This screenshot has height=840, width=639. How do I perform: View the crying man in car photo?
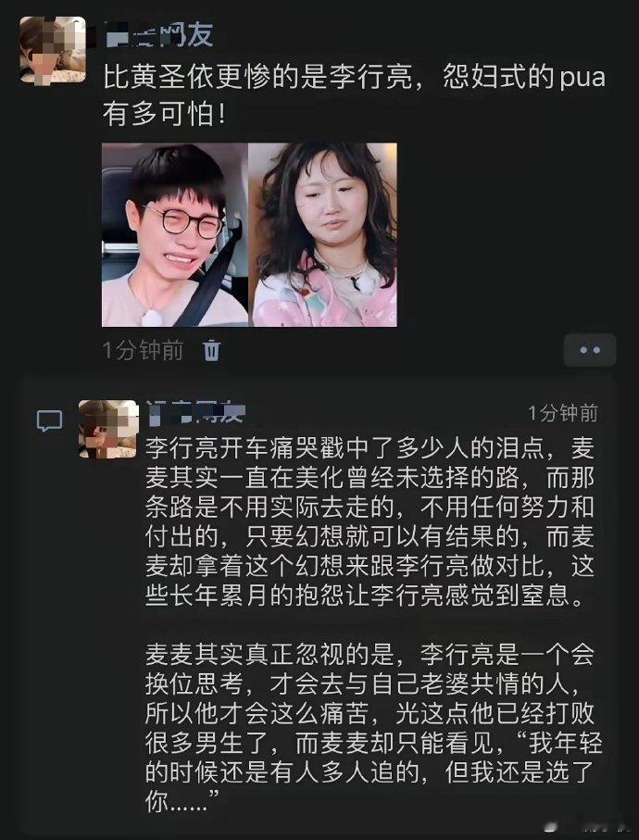(x=175, y=234)
